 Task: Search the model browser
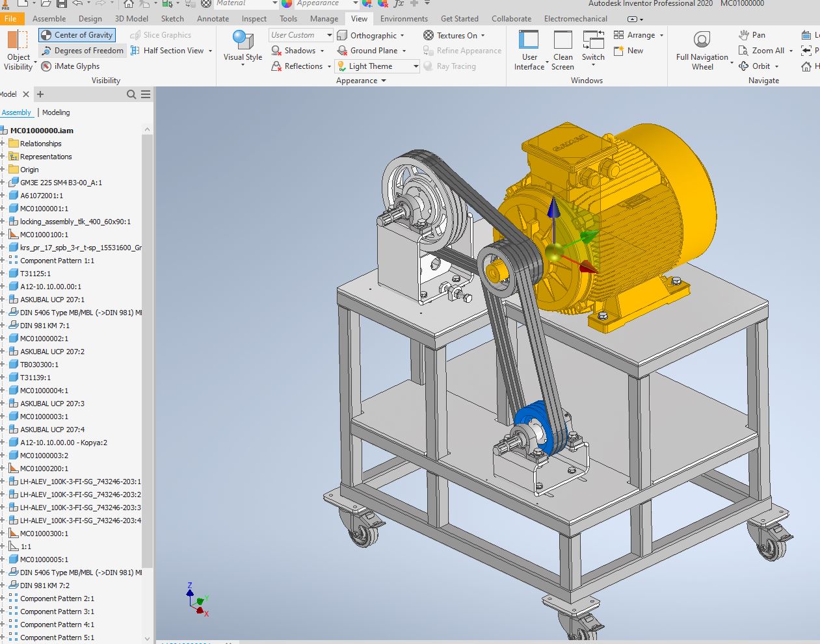pos(131,94)
